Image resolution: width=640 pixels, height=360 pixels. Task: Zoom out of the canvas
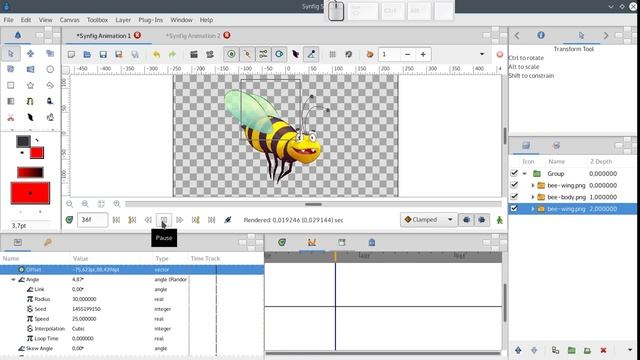(69, 204)
